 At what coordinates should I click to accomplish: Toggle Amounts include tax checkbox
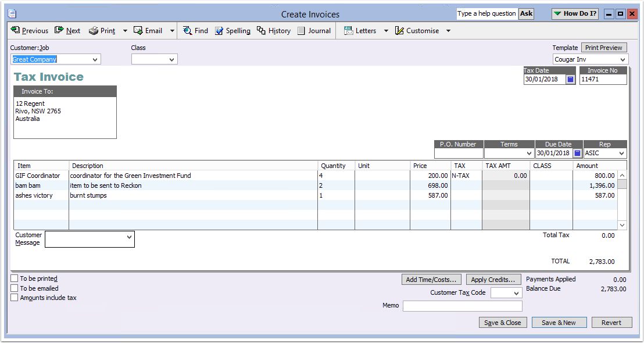(x=15, y=298)
